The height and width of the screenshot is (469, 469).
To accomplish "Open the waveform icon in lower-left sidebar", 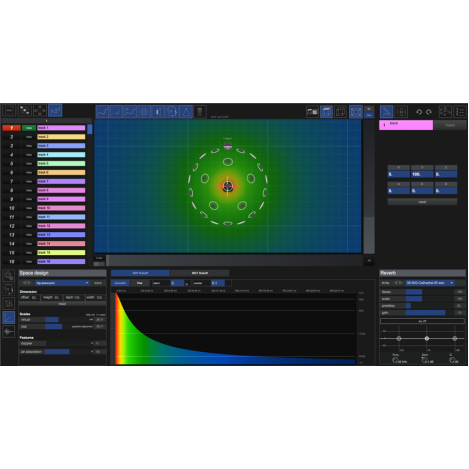I will point(9,331).
